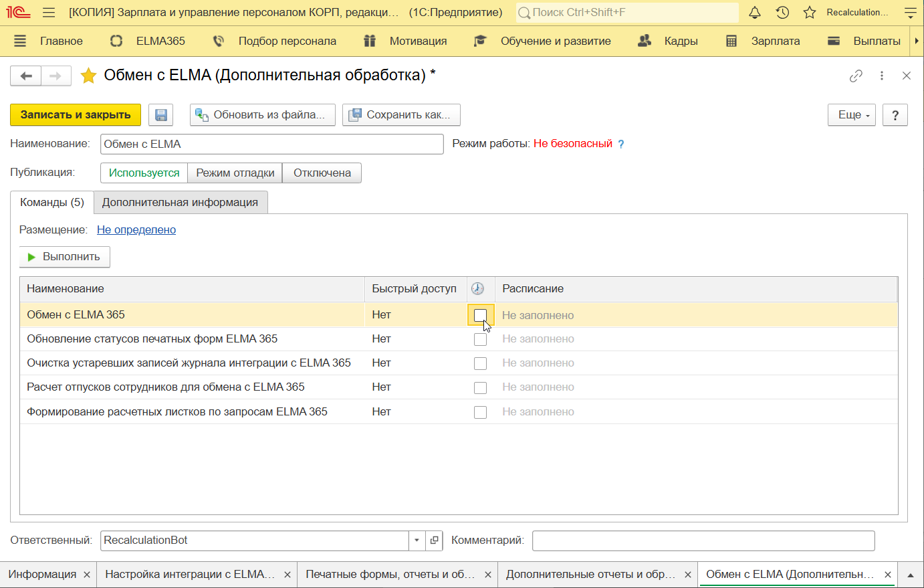Open Ответственный value with the open-form icon

coord(435,540)
